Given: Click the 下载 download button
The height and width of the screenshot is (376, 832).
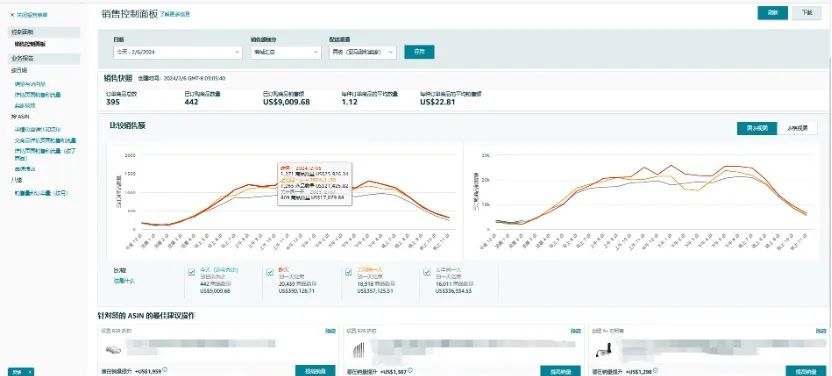Looking at the screenshot, I should pos(807,13).
